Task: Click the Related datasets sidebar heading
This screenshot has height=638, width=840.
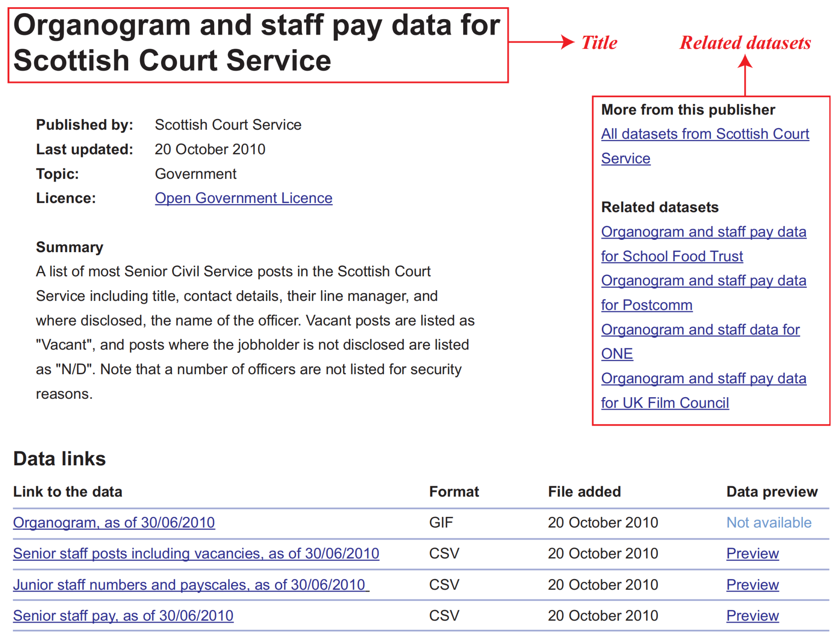Action: point(660,207)
